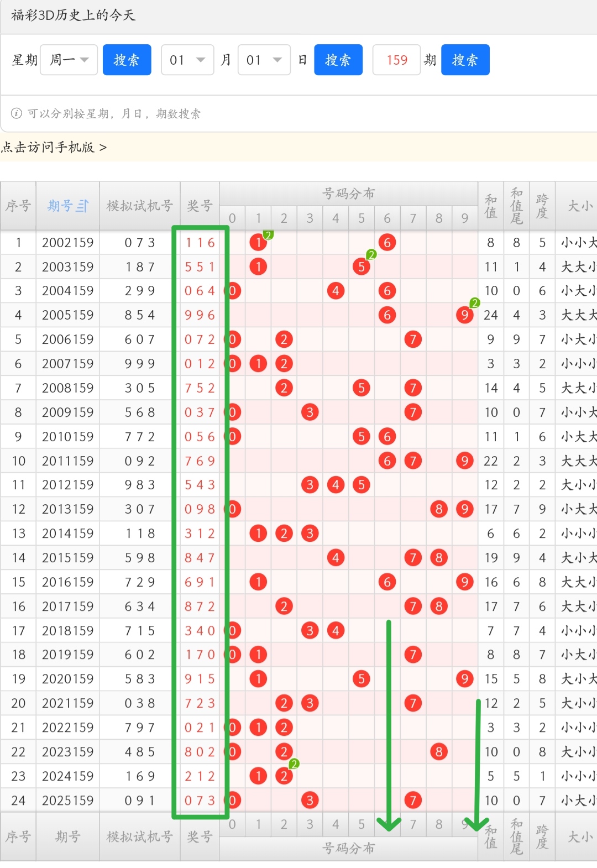Click winning number 0 7 3 in row 24
Screen dimensions: 597x868
[200, 800]
